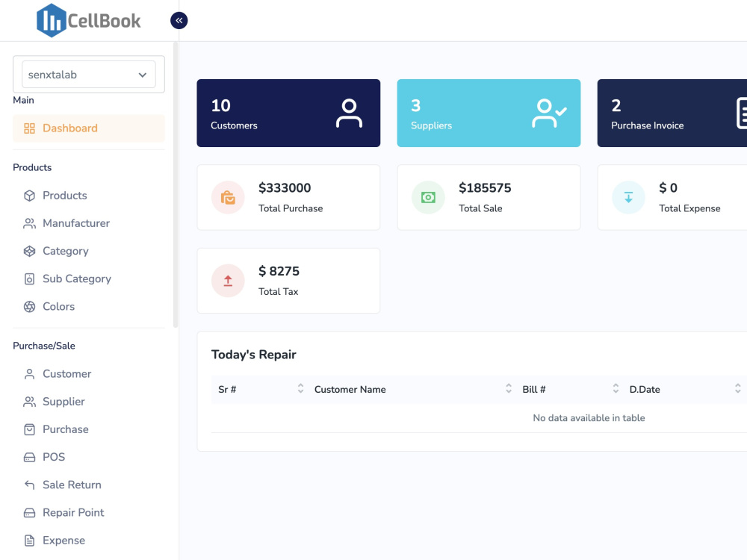747x560 pixels.
Task: Click the Colors aperture icon
Action: coord(30,307)
